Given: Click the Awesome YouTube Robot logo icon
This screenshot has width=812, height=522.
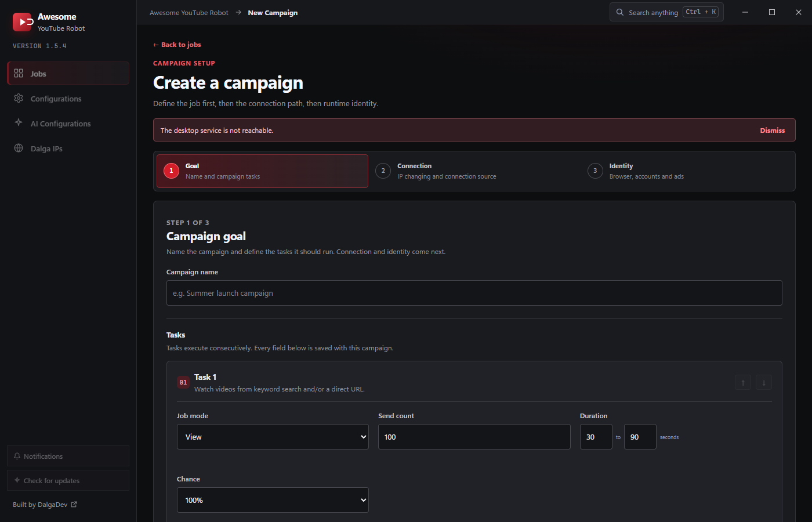Looking at the screenshot, I should point(22,22).
